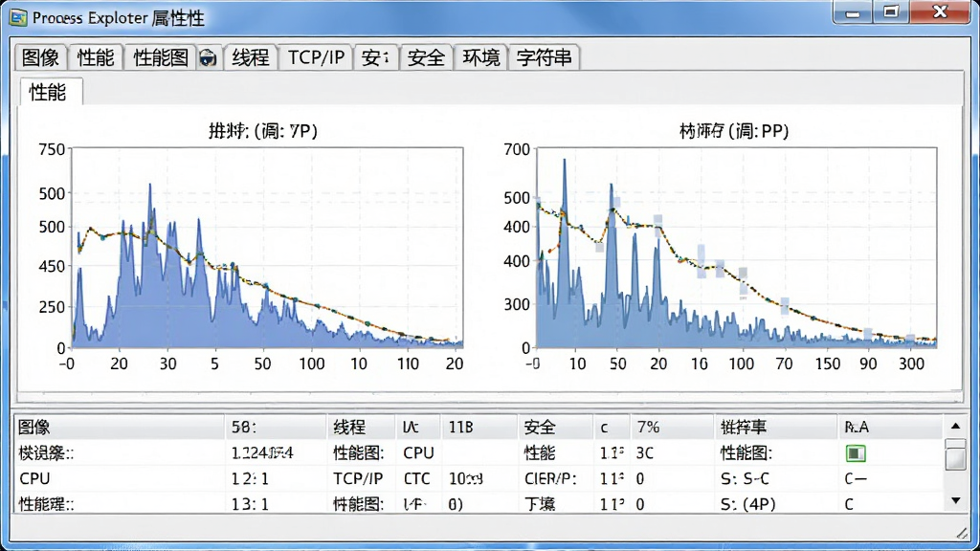Click the left performance graph area
Screen dimensions: 980x551
(x=268, y=248)
